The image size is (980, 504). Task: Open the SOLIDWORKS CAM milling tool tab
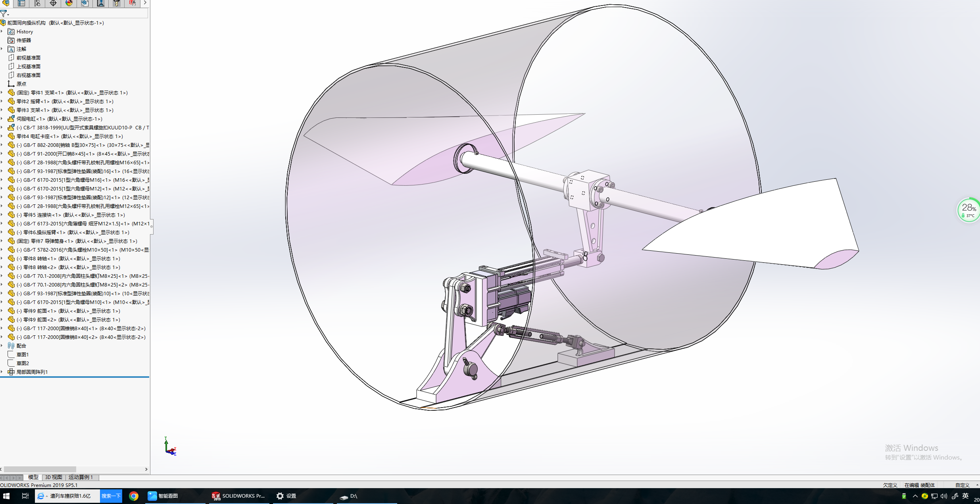(x=117, y=3)
